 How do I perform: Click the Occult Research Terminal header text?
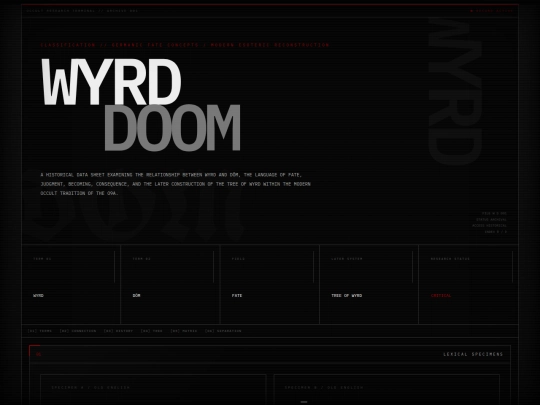pos(82,11)
